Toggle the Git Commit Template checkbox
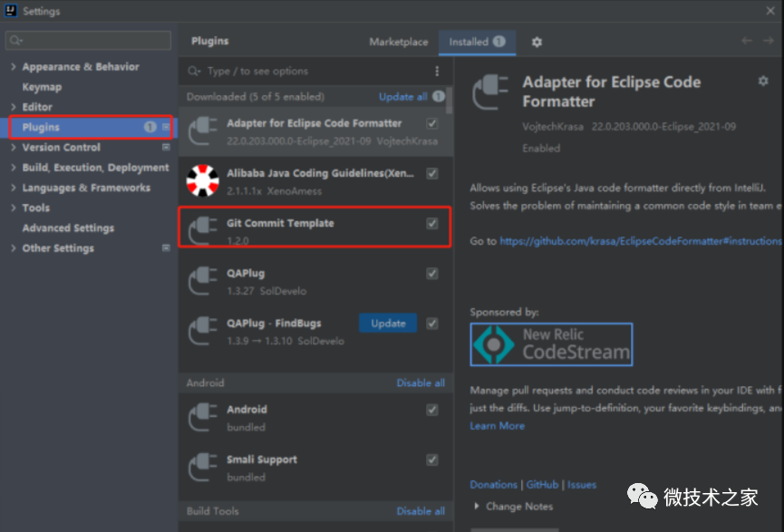 tap(432, 224)
